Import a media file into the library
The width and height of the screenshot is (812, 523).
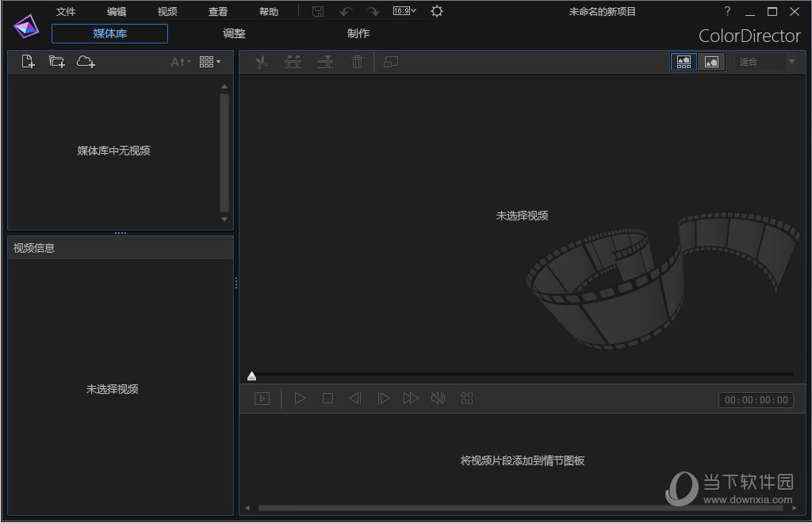point(28,62)
